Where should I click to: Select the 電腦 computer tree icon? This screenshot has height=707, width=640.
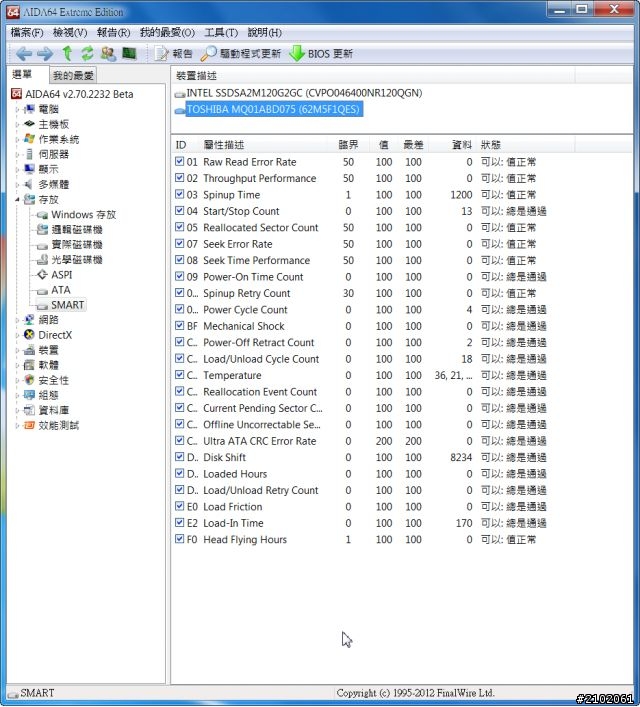(x=29, y=109)
